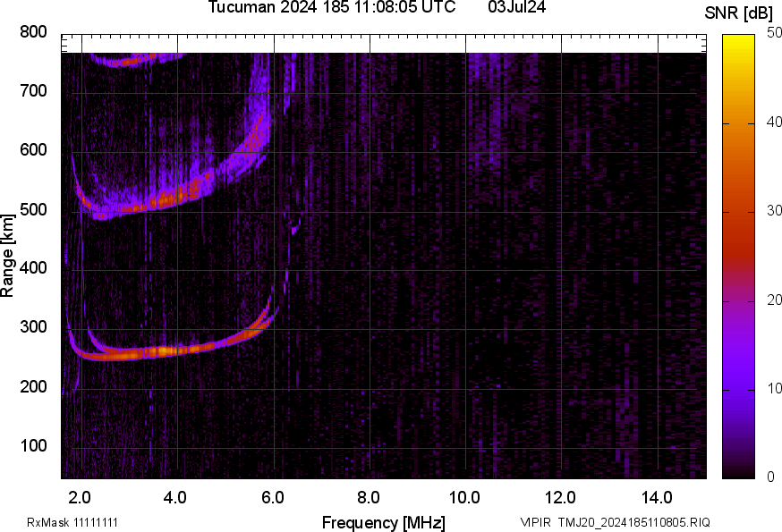Click the range tick label '700'
This screenshot has height=532, width=782.
tap(33, 91)
